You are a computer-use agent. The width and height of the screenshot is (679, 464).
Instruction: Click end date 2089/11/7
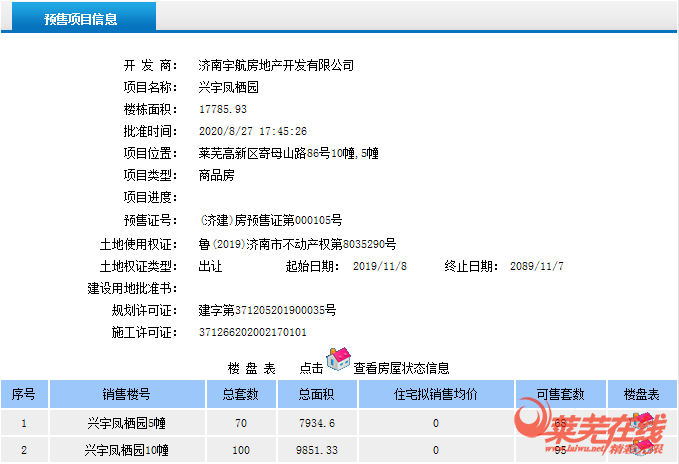coord(537,266)
